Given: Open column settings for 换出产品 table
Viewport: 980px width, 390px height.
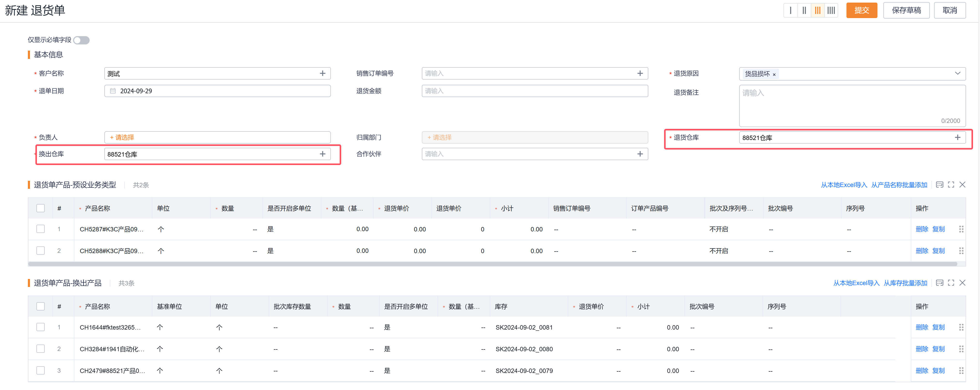Looking at the screenshot, I should coord(939,283).
